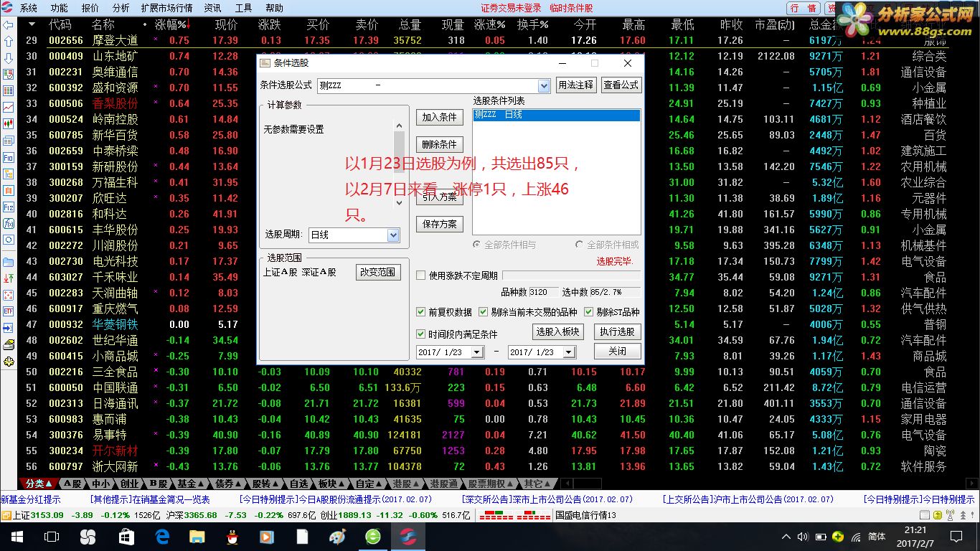Click the 上证 index icon in status bar
Image resolution: width=980 pixels, height=551 pixels.
[5, 515]
